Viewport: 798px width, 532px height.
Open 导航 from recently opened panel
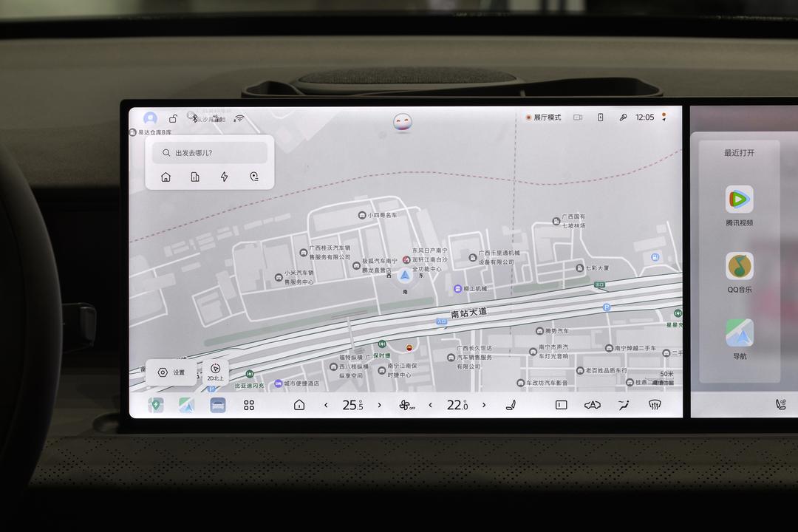pyautogui.click(x=740, y=339)
